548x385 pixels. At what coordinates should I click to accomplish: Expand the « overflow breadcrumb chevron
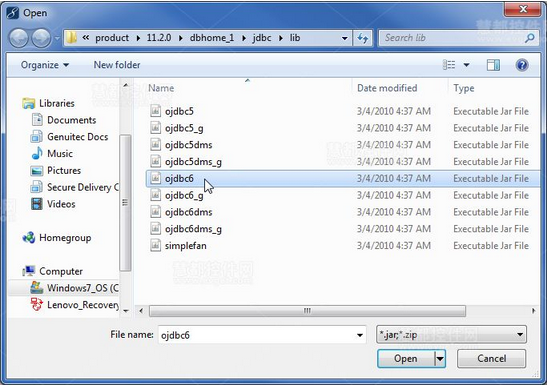click(x=86, y=38)
